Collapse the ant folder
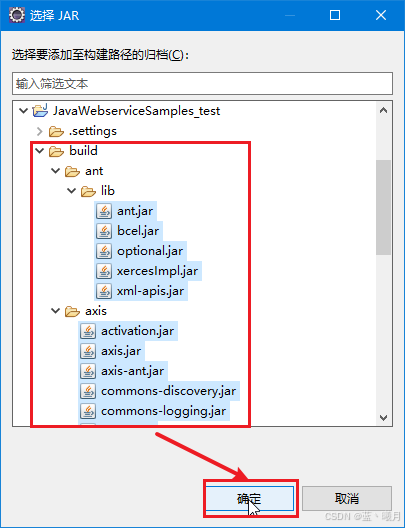The image size is (405, 528). pos(56,171)
